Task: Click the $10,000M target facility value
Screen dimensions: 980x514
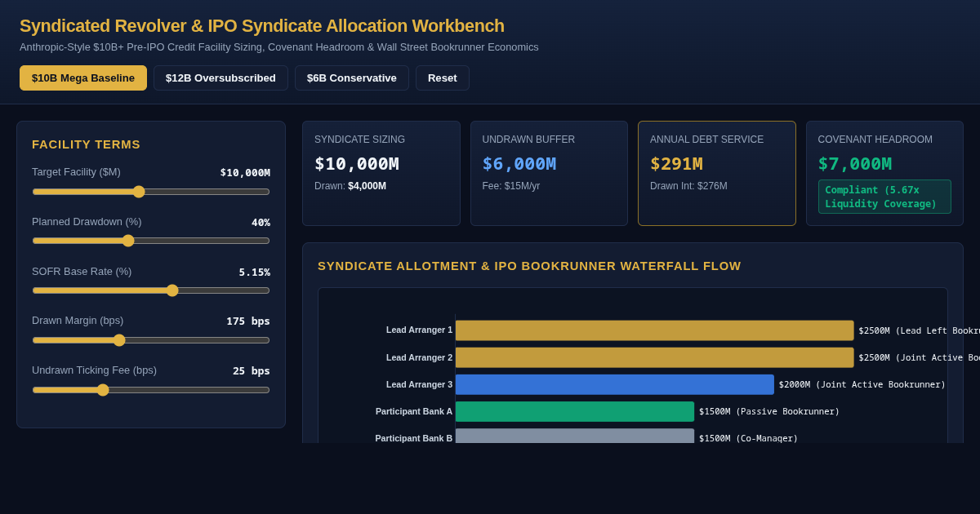Action: pyautogui.click(x=245, y=172)
